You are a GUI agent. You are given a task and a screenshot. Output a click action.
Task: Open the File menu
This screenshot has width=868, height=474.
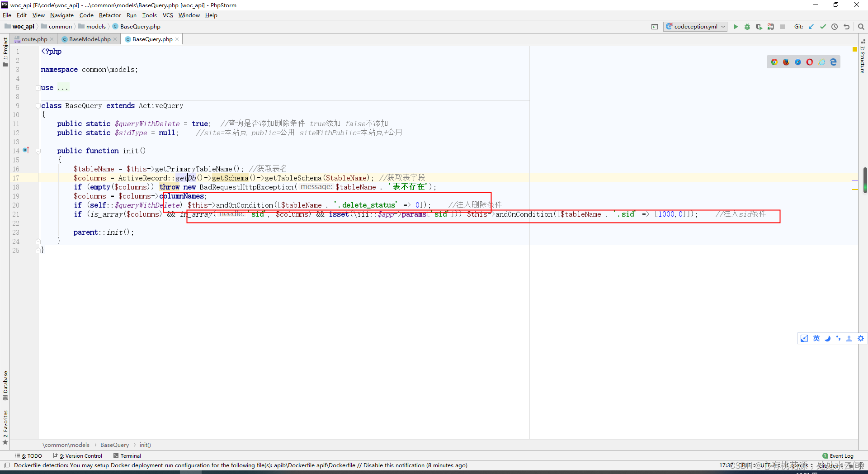point(7,15)
